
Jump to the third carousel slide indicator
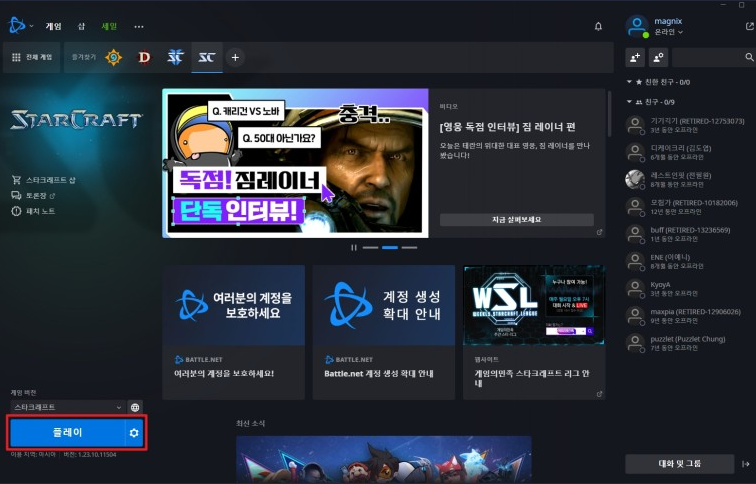(409, 247)
